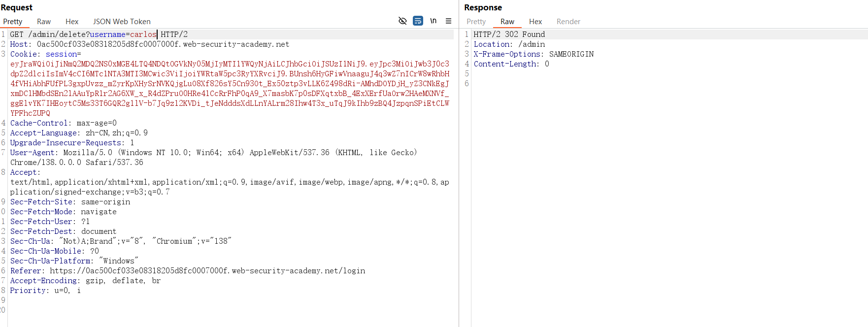Click the Sec-Fetch-User header line
868x327 pixels.
click(x=50, y=222)
